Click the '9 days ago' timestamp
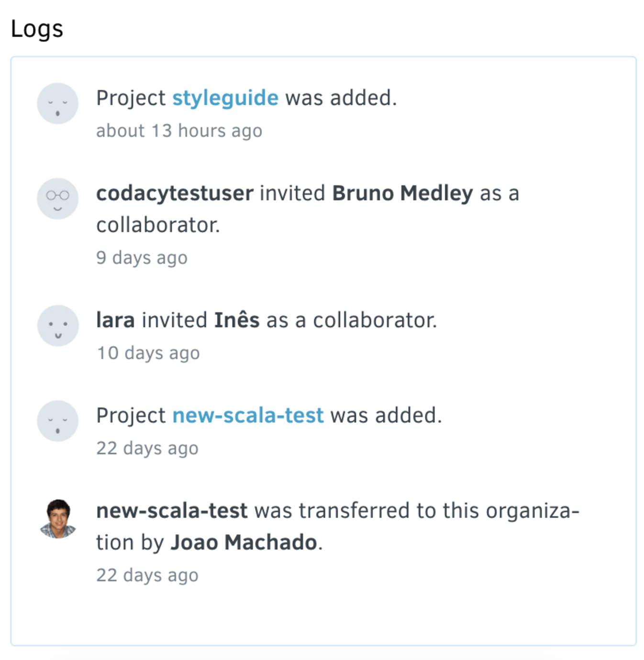The width and height of the screenshot is (644, 660). 142,258
